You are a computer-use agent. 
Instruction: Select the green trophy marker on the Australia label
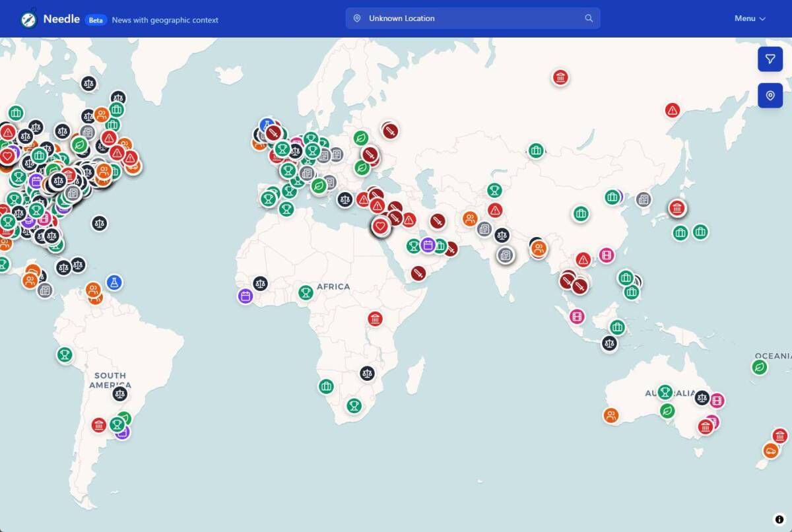click(665, 392)
